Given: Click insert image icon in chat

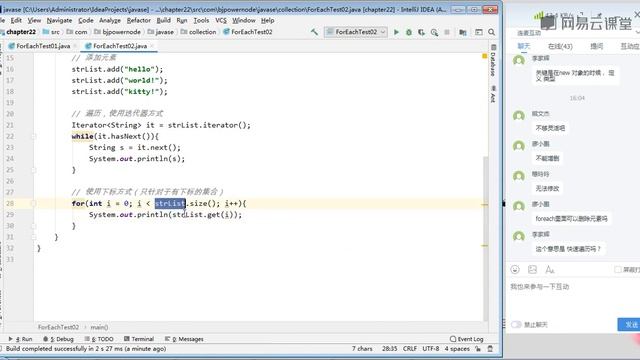Looking at the screenshot, I should pos(532,269).
